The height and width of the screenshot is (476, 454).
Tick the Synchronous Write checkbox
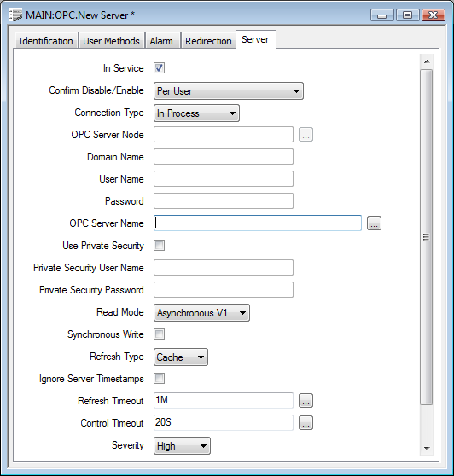tap(159, 334)
